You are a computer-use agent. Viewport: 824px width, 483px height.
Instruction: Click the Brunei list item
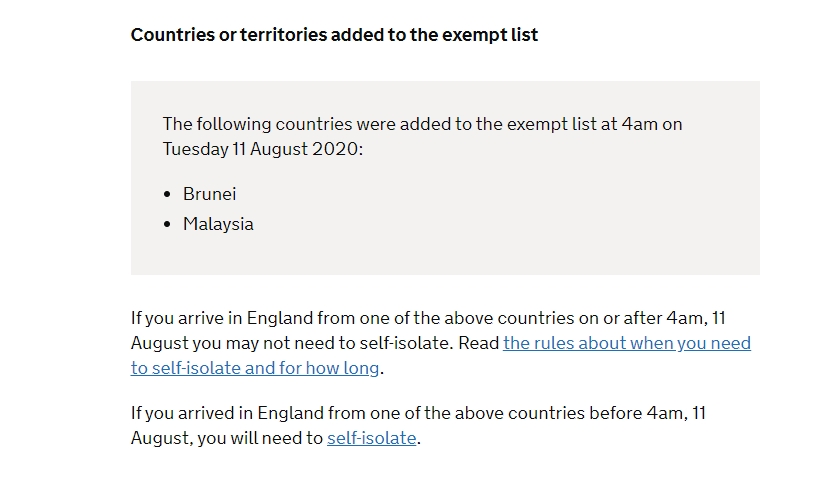209,194
